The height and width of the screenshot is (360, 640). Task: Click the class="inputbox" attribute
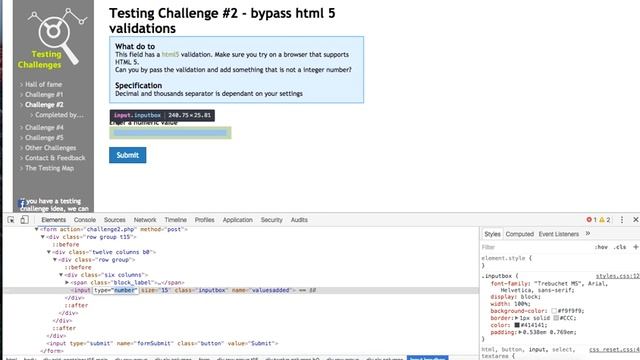(200, 290)
